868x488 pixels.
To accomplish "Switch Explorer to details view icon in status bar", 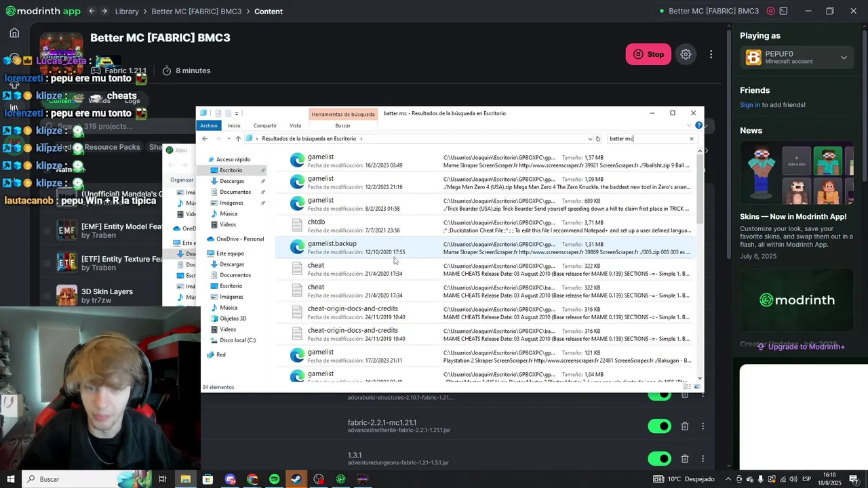I will pyautogui.click(x=687, y=387).
